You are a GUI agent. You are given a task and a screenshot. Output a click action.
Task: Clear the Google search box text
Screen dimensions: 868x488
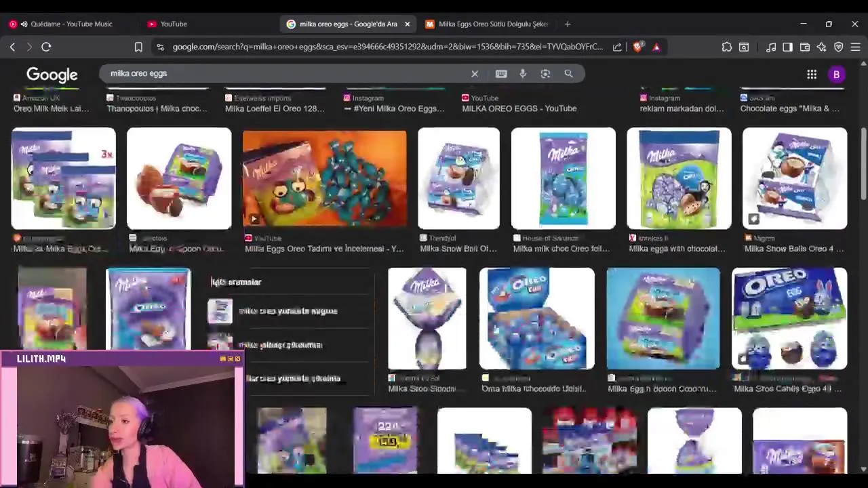click(475, 73)
